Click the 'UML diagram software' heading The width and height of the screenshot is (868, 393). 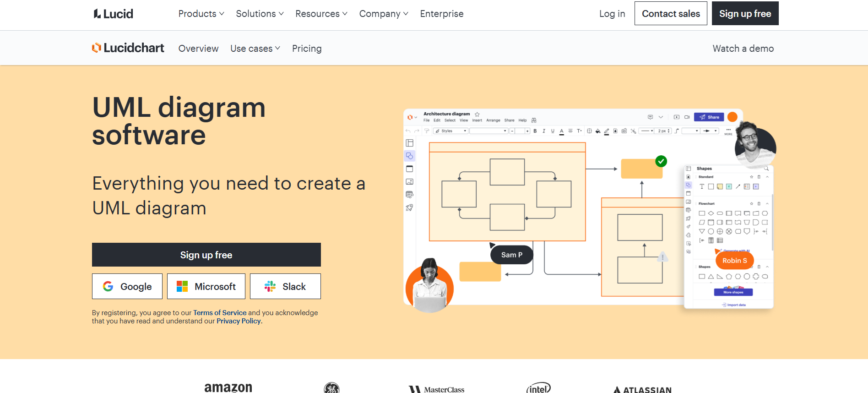[x=179, y=121]
